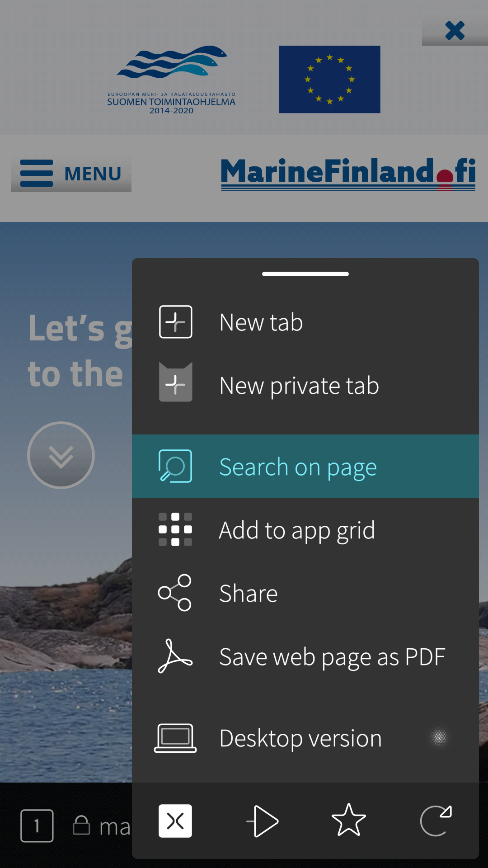Viewport: 488px width, 868px height.
Task: Dismiss banner with the blue X button
Action: (x=455, y=31)
